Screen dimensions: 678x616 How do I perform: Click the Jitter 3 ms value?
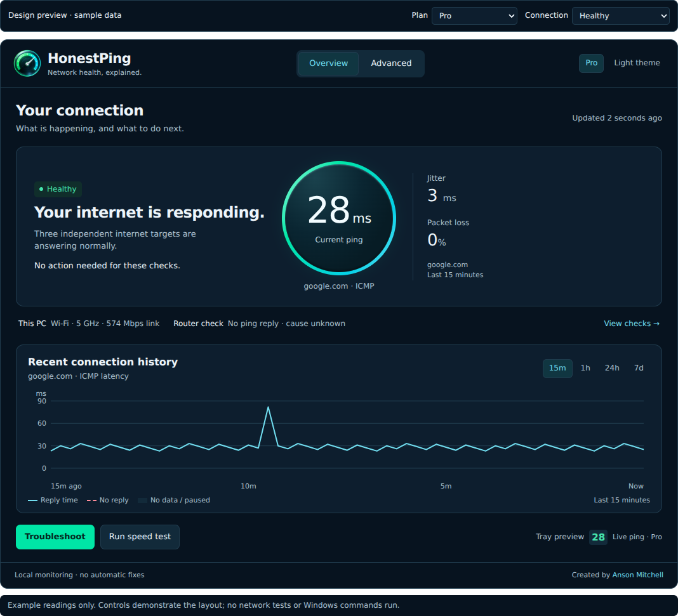441,196
